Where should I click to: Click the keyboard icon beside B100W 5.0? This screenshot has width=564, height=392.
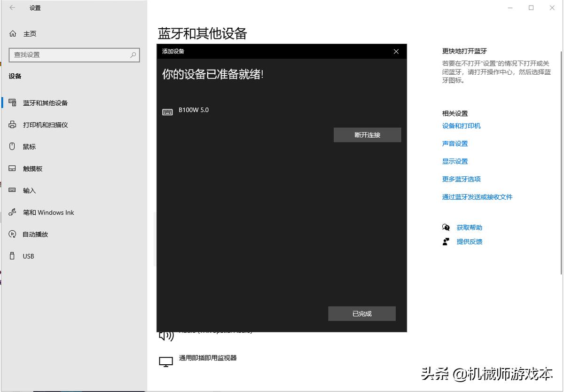coord(167,111)
